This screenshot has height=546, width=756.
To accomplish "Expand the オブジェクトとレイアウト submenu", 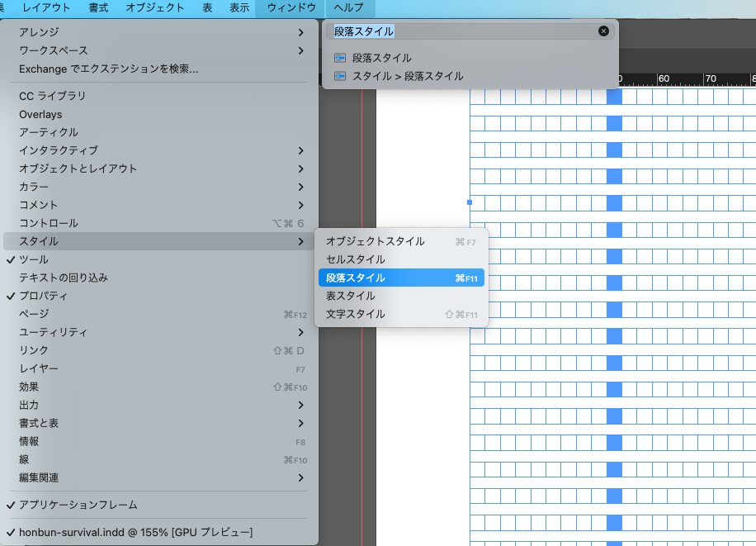I will 161,169.
